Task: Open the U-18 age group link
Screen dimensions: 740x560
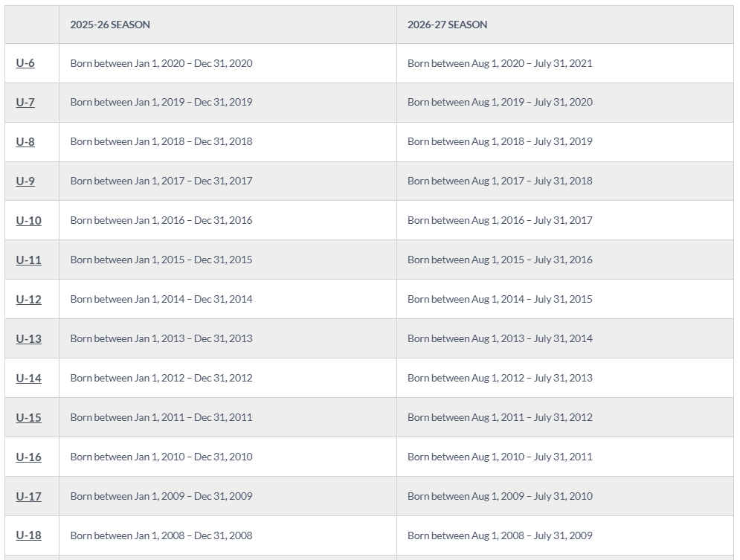Action: [x=28, y=535]
